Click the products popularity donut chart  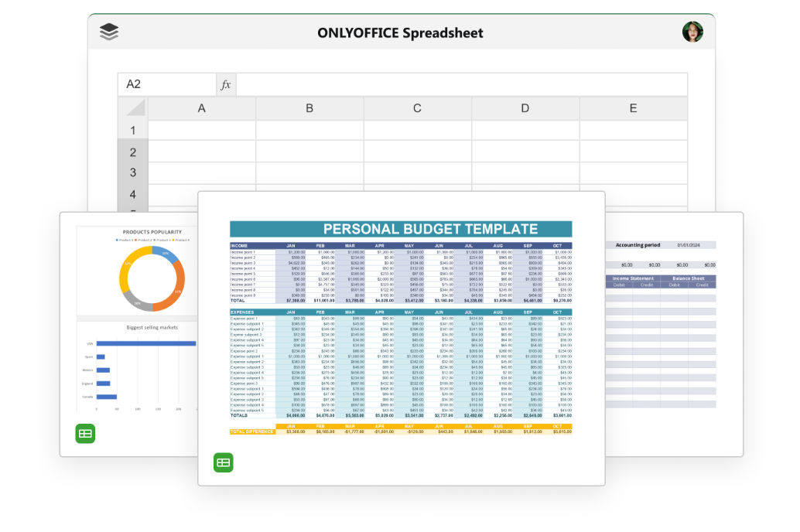click(x=152, y=278)
